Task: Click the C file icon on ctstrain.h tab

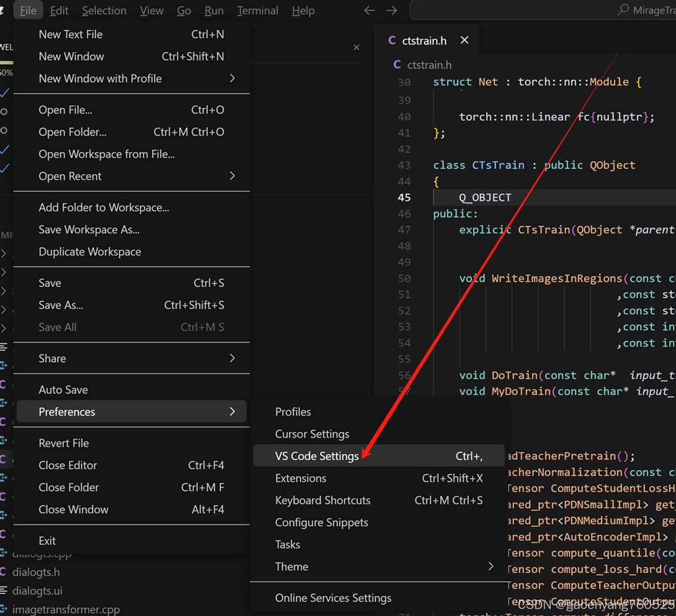Action: [392, 41]
